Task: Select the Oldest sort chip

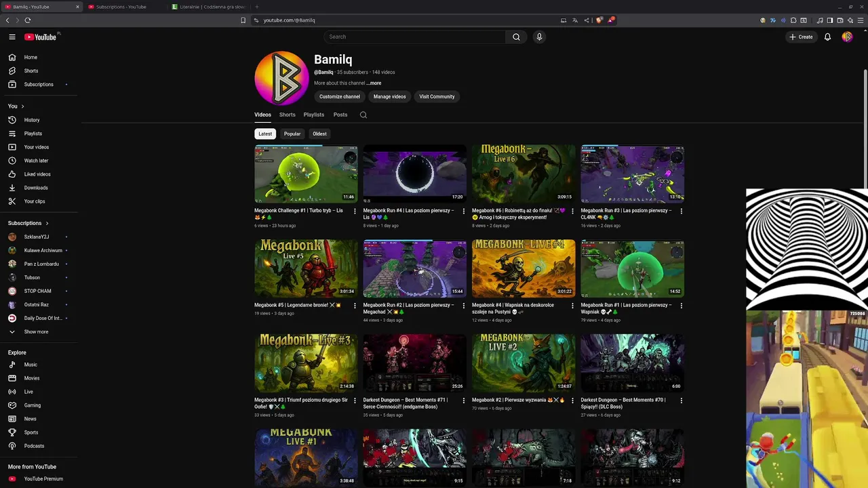Action: pos(319,134)
